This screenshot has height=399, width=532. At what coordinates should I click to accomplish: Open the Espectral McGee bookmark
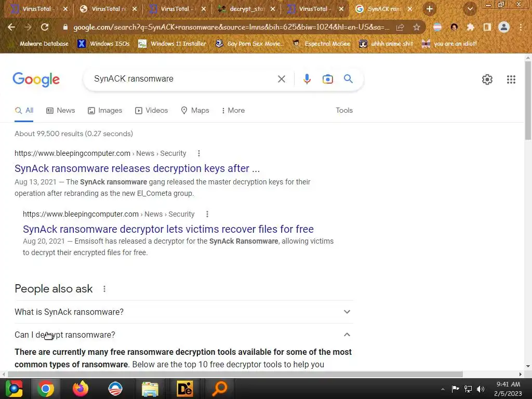(322, 44)
